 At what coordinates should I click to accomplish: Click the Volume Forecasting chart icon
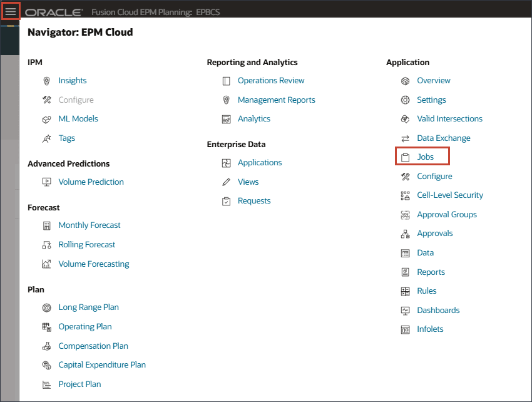pyautogui.click(x=46, y=264)
